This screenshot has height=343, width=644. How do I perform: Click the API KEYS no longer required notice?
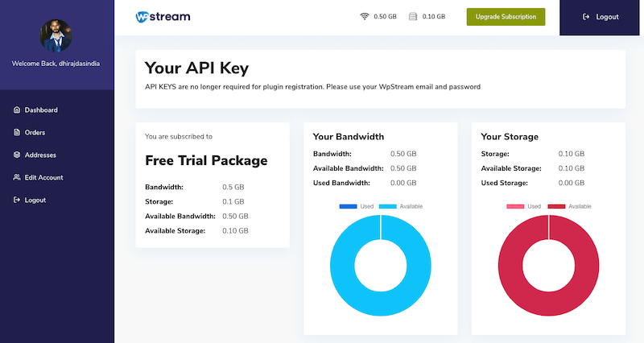click(312, 87)
